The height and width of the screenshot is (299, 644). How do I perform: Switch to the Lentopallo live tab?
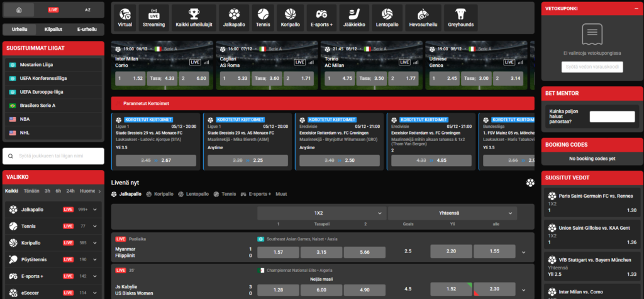point(195,195)
